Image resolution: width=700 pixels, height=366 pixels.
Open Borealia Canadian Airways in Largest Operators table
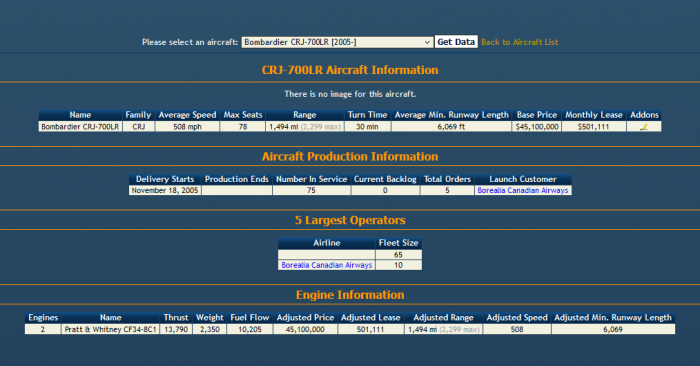tap(326, 265)
